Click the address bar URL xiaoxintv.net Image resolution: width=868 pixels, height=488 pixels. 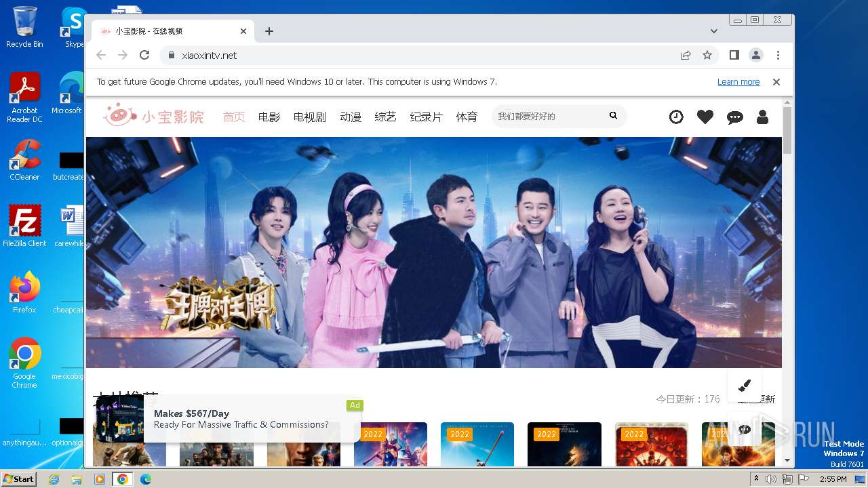[210, 56]
